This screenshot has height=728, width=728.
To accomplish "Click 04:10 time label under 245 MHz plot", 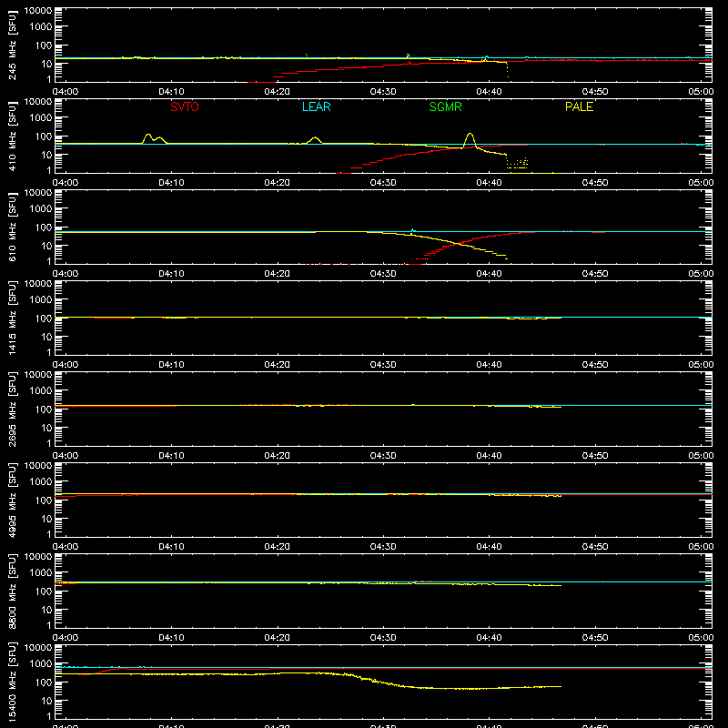I will point(171,92).
